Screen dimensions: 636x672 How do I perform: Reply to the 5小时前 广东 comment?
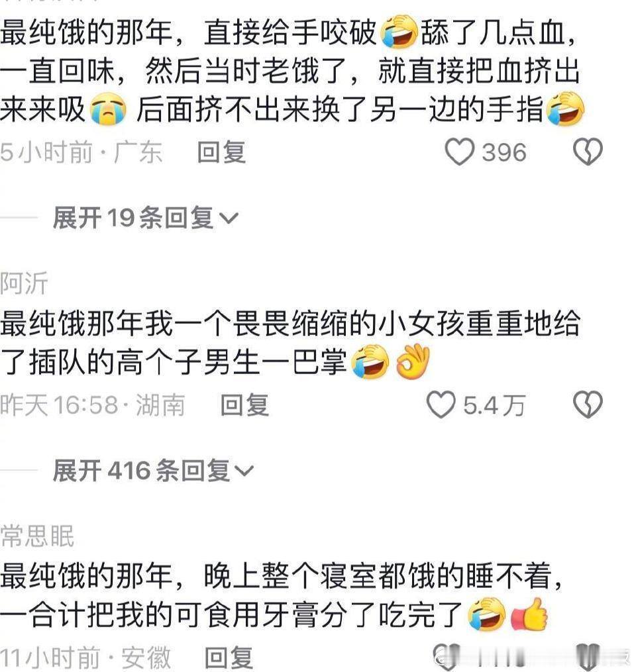coord(221,152)
